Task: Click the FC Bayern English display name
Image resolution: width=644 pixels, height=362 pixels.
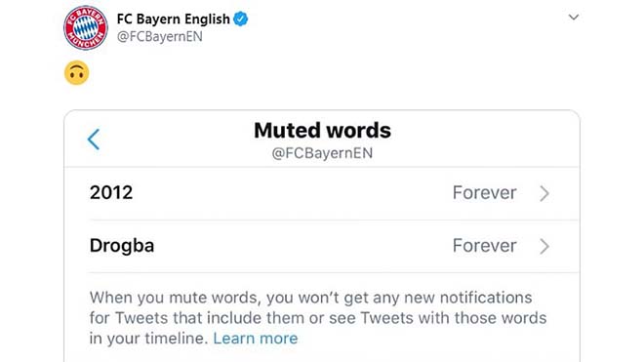Action: click(x=174, y=19)
